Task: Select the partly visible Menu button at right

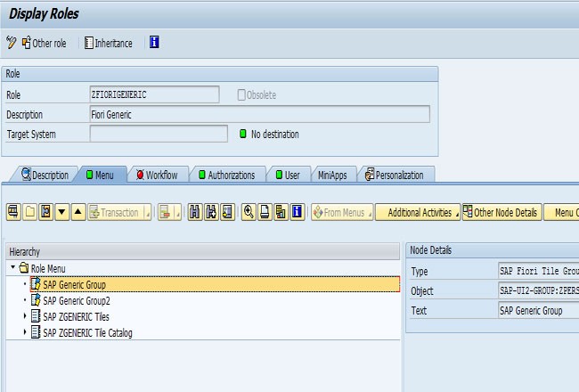Action: [x=561, y=212]
